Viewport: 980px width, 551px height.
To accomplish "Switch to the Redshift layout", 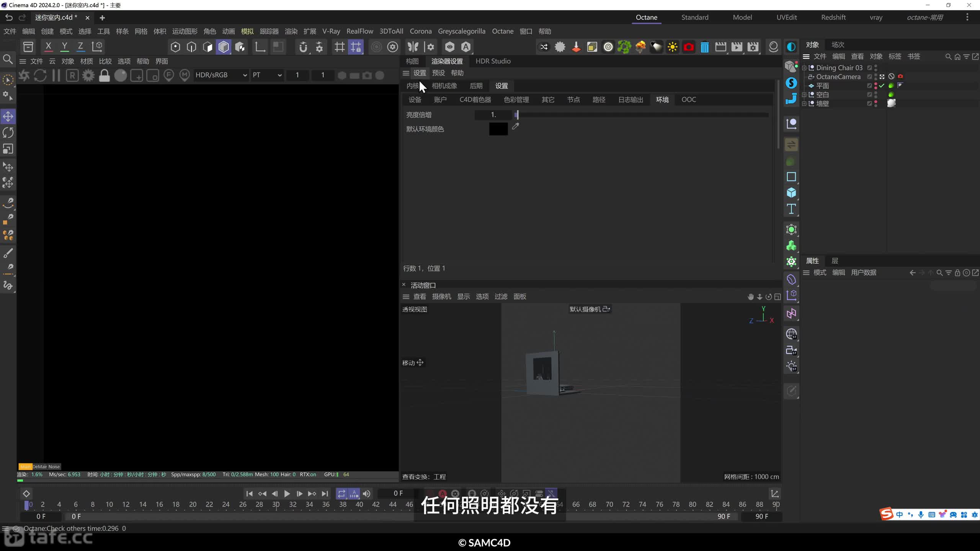I will click(833, 17).
